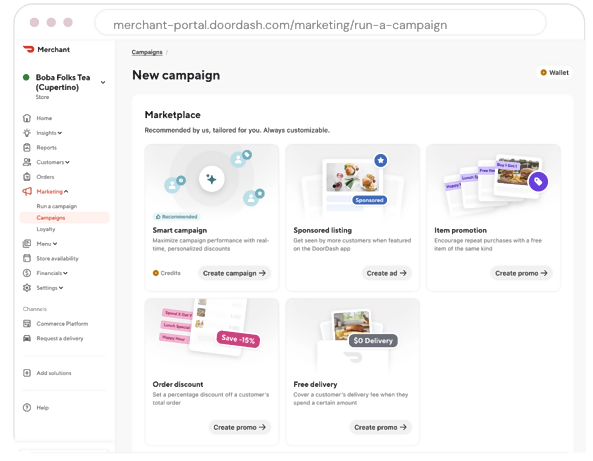Viewport: 593px width, 461px height.
Task: Expand the Customers menu chevron
Action: pyautogui.click(x=67, y=162)
